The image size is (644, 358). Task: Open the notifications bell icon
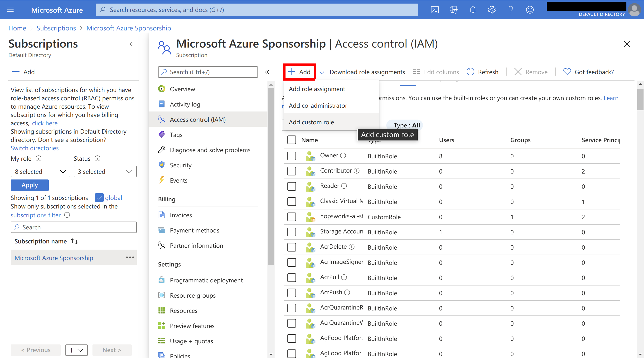point(473,10)
